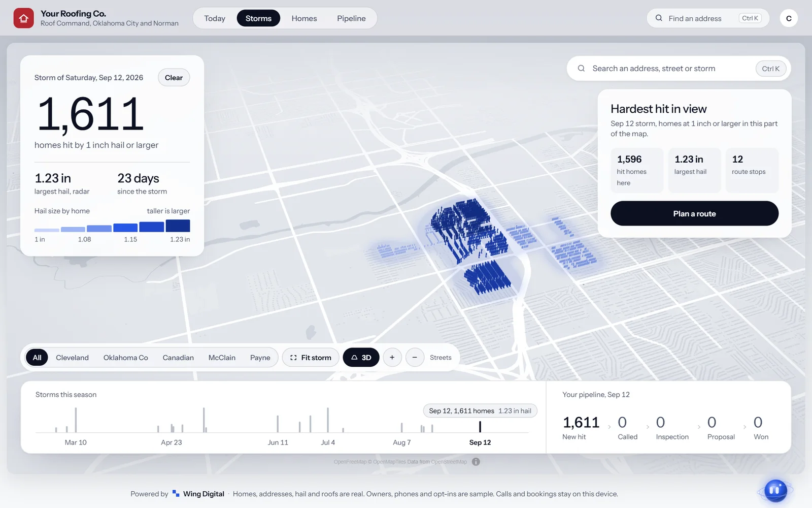Select the Sep 12 storm bar on the timeline
This screenshot has width=812, height=508.
(x=480, y=427)
